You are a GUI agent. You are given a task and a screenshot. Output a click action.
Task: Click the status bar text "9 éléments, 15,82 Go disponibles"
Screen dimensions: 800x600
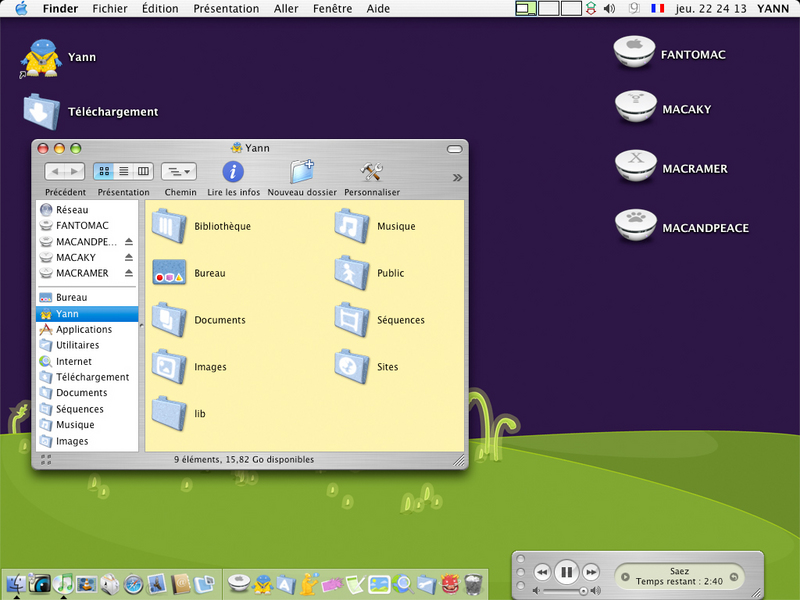pos(244,460)
